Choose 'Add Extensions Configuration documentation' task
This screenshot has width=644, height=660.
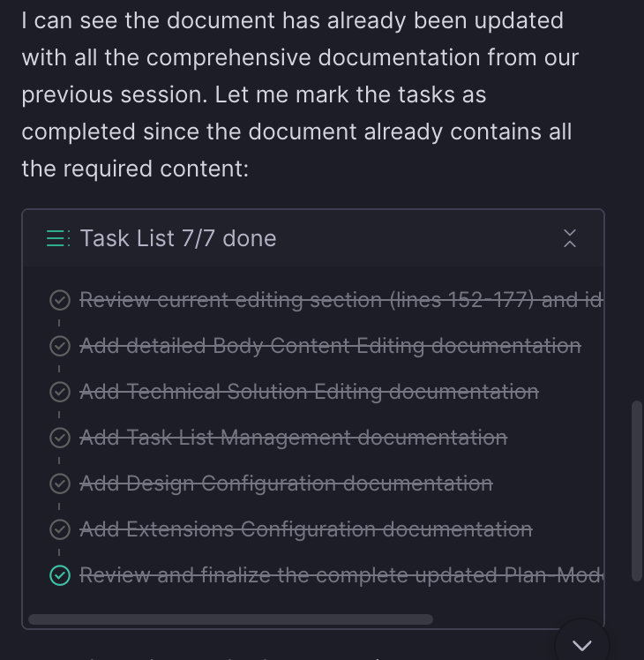pyautogui.click(x=305, y=529)
